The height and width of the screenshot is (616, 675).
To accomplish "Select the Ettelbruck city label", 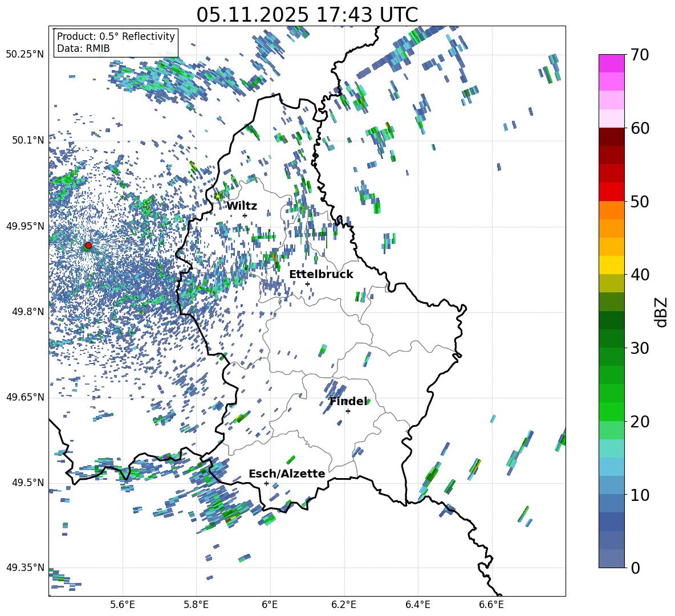I will point(321,274).
